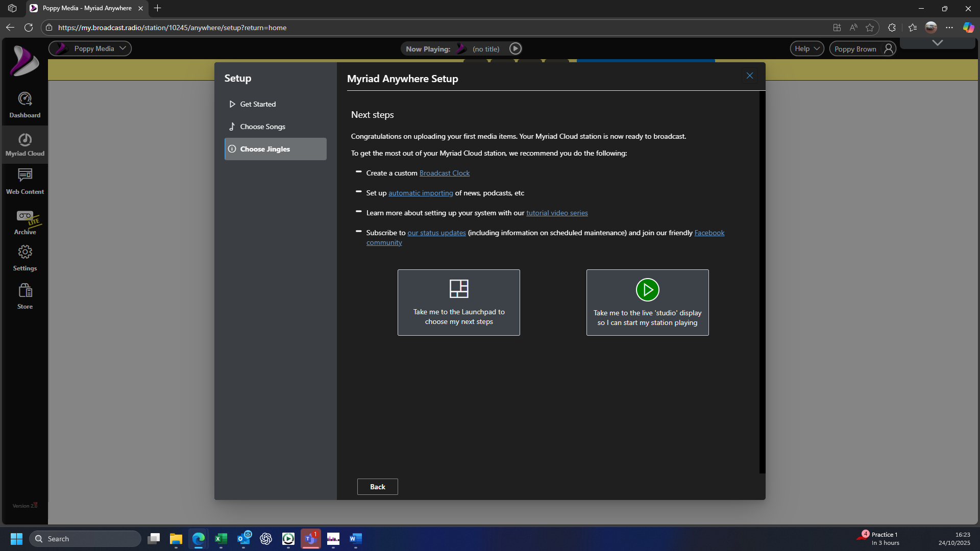Click the Back button
The image size is (980, 551).
tap(377, 487)
